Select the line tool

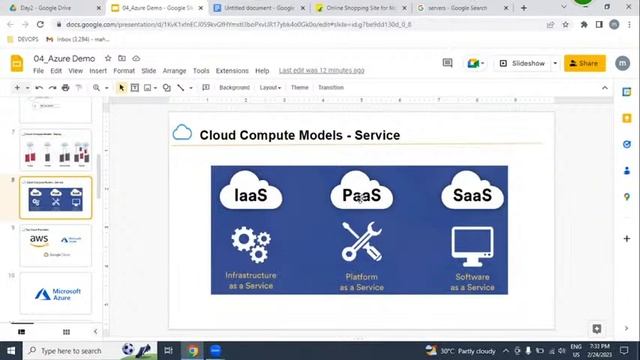point(180,88)
